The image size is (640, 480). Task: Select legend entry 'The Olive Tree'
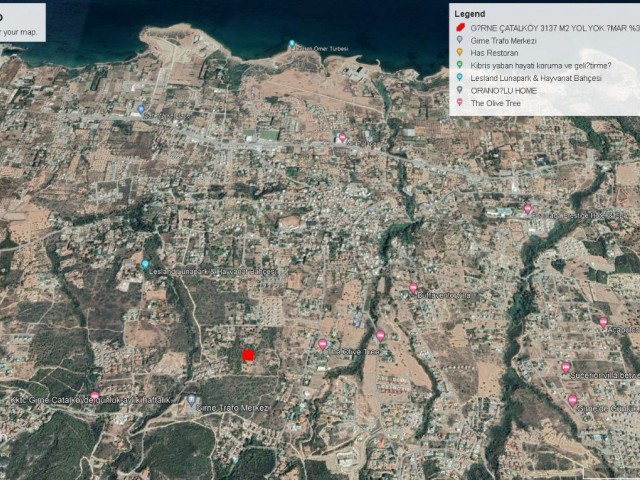[496, 103]
